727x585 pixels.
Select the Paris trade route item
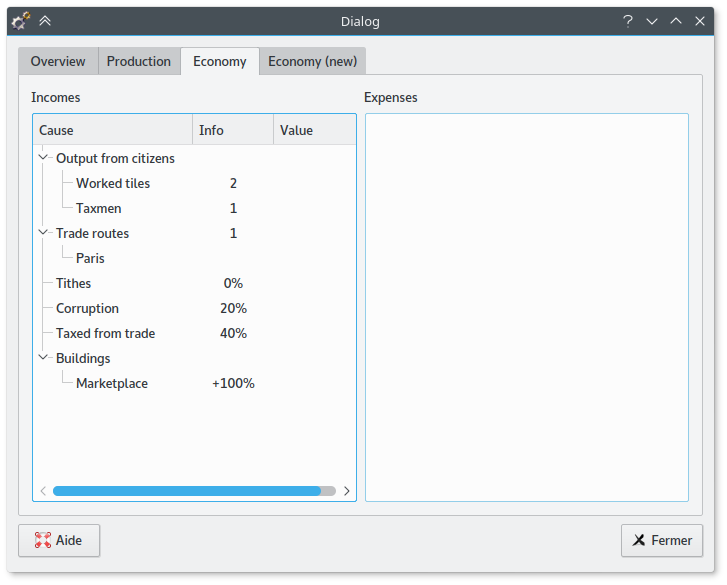[90, 258]
